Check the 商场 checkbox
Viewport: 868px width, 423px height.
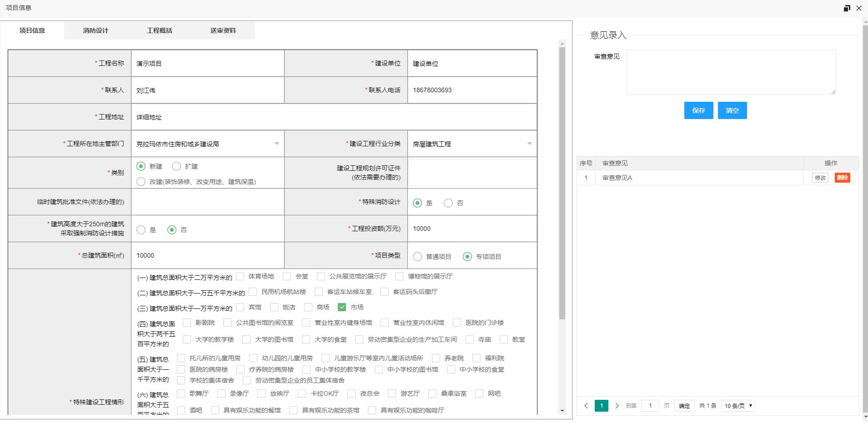tap(308, 307)
